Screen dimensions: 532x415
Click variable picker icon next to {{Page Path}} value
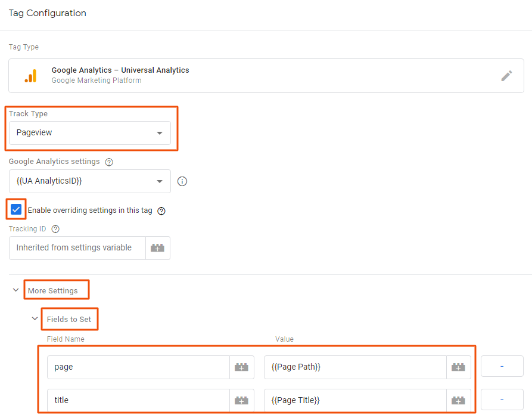point(458,367)
